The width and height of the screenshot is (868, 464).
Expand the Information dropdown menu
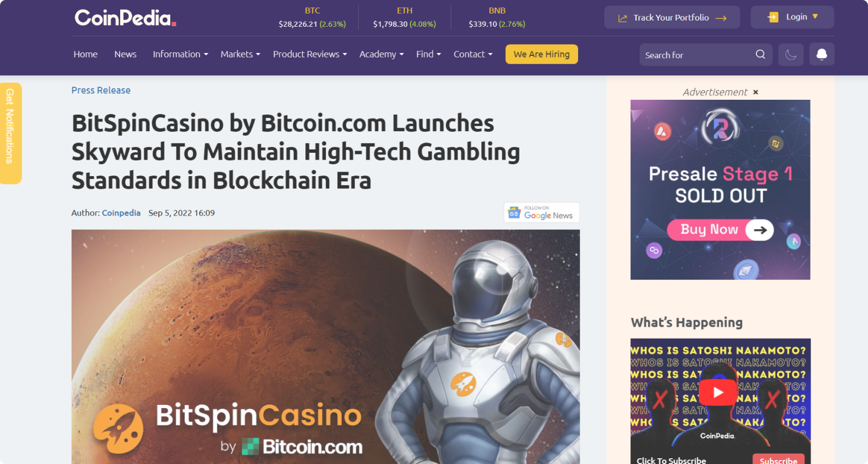coord(181,54)
